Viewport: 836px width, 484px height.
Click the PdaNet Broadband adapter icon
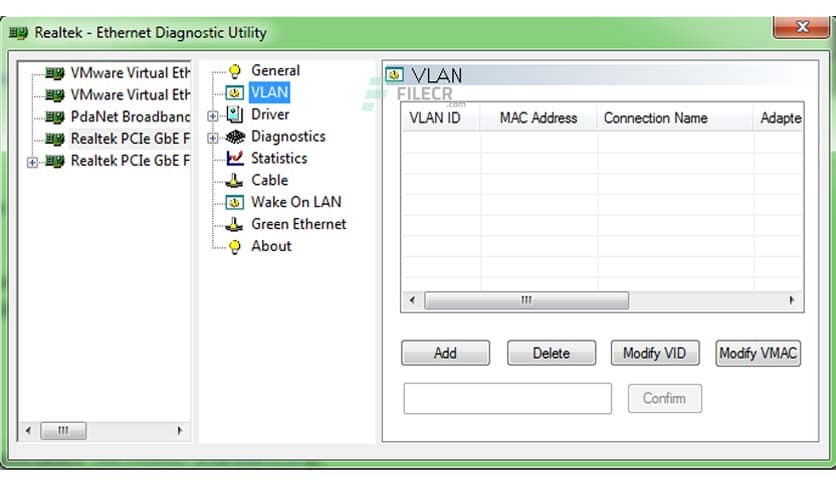pos(54,117)
